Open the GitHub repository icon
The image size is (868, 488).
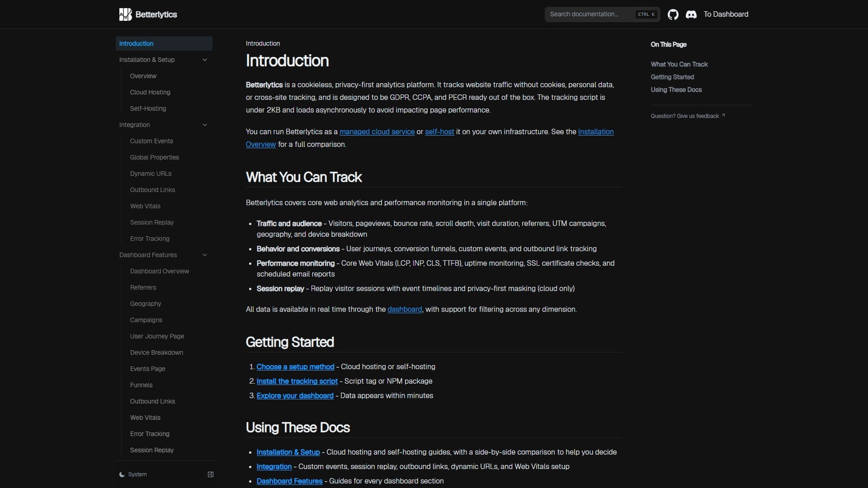point(673,14)
